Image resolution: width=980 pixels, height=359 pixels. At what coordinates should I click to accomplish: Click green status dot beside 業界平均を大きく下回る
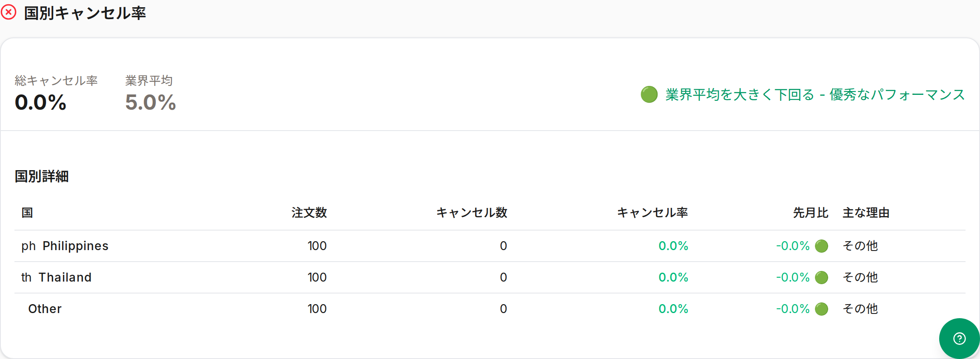(649, 94)
